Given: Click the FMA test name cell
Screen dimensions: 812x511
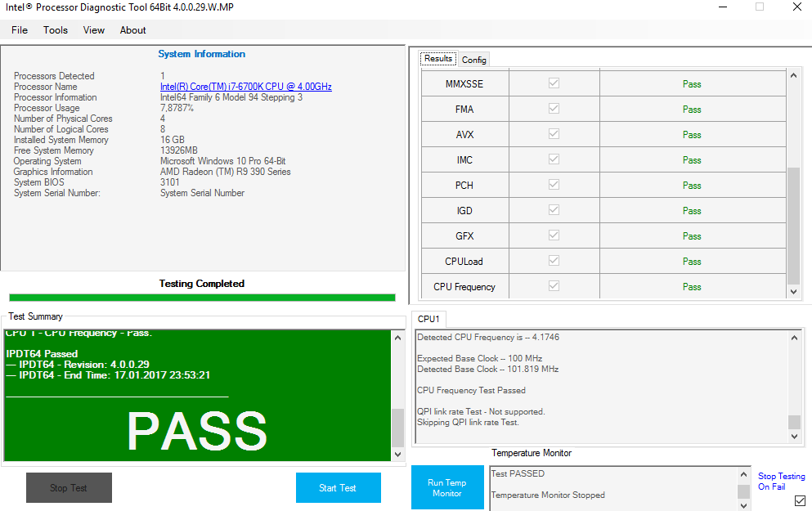Looking at the screenshot, I should (x=465, y=110).
